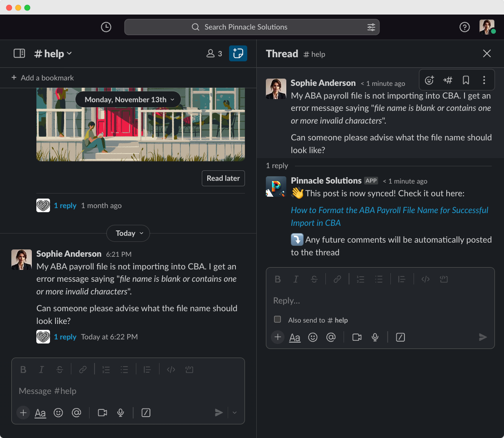Insert link in thread reply editor
The height and width of the screenshot is (438, 504).
(337, 279)
